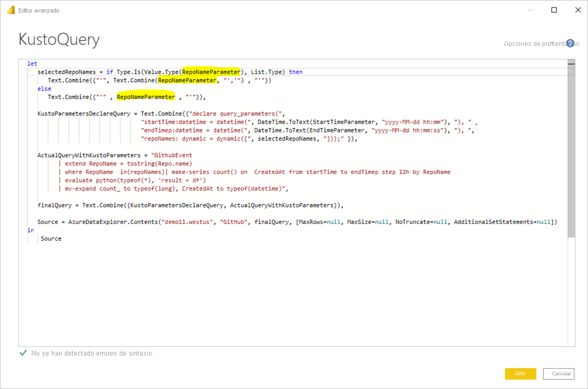Click 'KustoParametersDeclareQuery' variable definition
The image size is (588, 389).
(84, 113)
